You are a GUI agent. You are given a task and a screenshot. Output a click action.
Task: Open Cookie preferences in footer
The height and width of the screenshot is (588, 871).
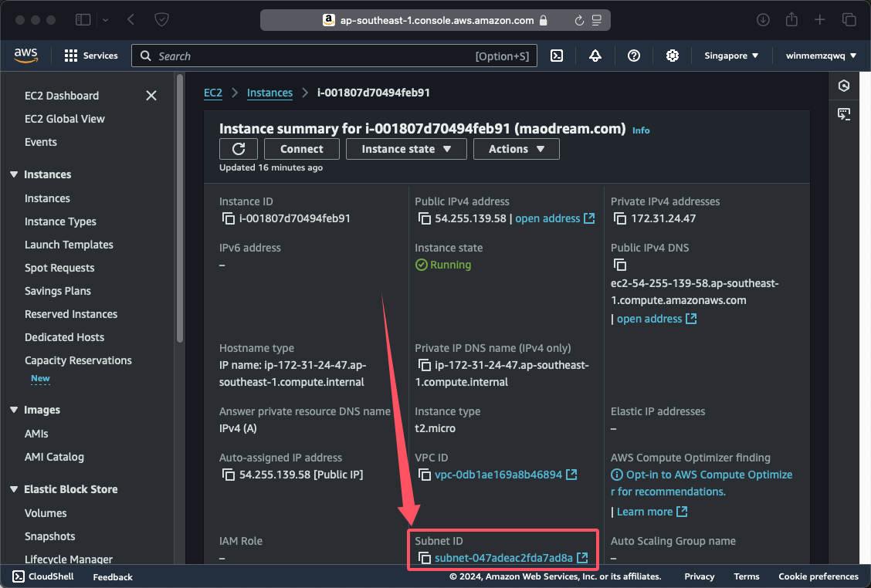tap(818, 576)
